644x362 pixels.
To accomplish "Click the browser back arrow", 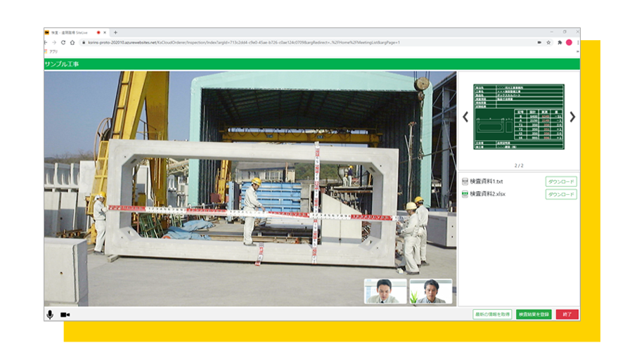I will click(46, 42).
